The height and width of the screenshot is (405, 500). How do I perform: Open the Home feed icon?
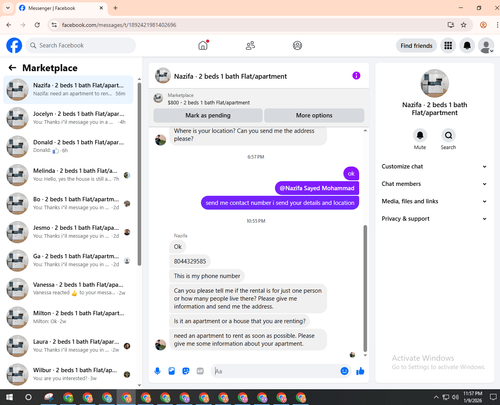pos(203,45)
